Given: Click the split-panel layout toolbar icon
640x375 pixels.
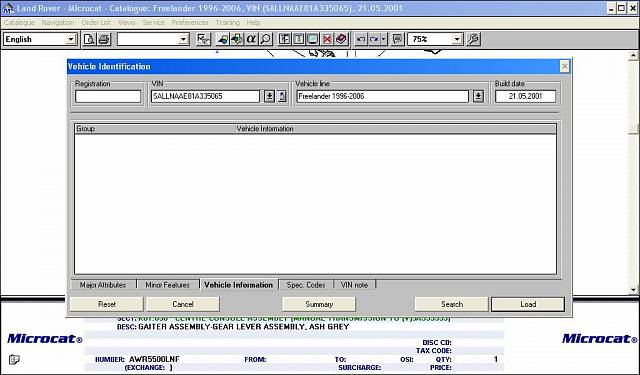Looking at the screenshot, I should pos(284,39).
